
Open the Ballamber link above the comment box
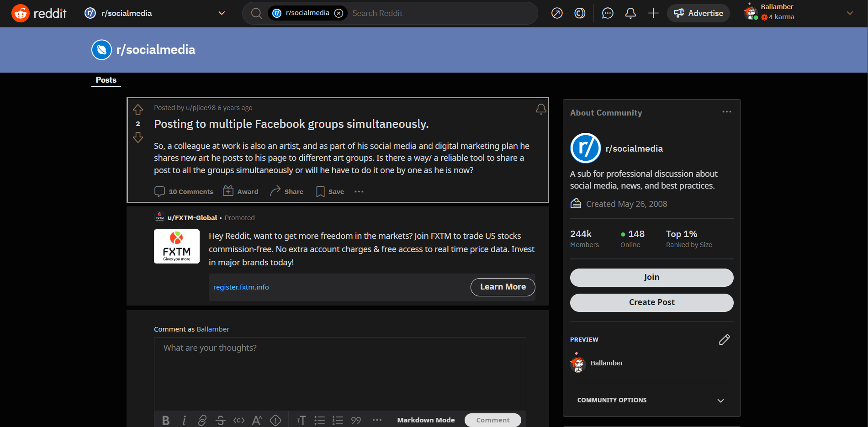point(213,329)
